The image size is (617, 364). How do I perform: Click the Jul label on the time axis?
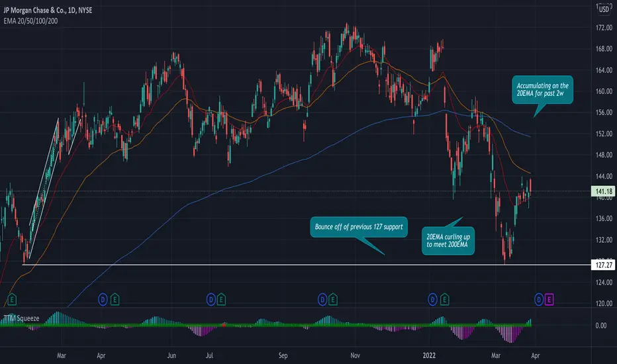[209, 355]
